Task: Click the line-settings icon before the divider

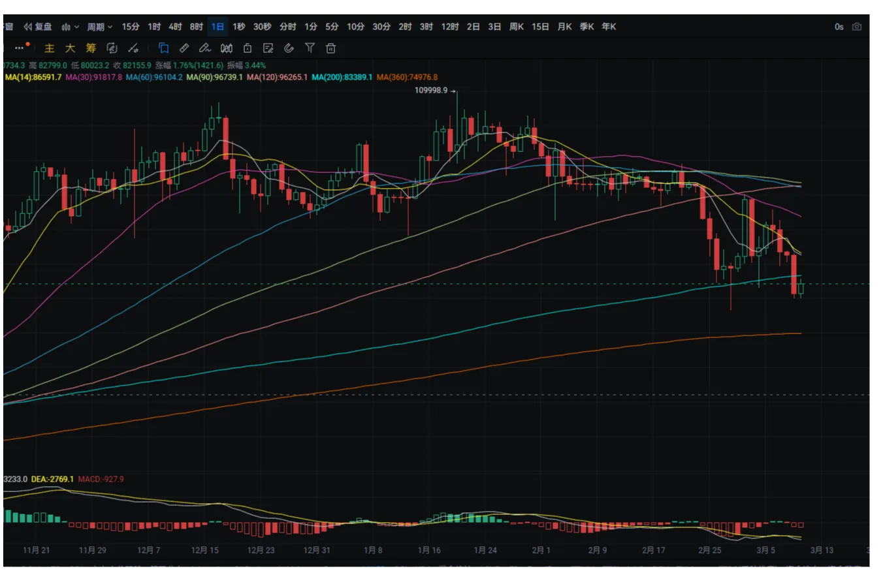Action: (133, 48)
